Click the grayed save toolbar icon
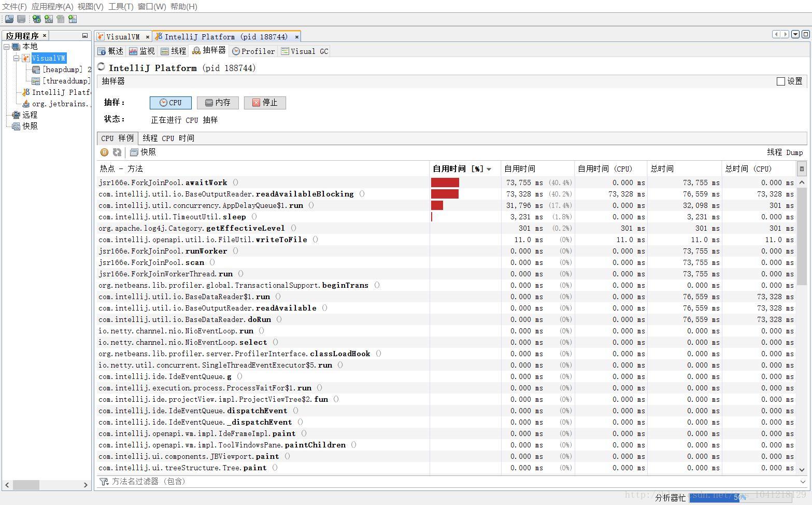 tap(21, 19)
